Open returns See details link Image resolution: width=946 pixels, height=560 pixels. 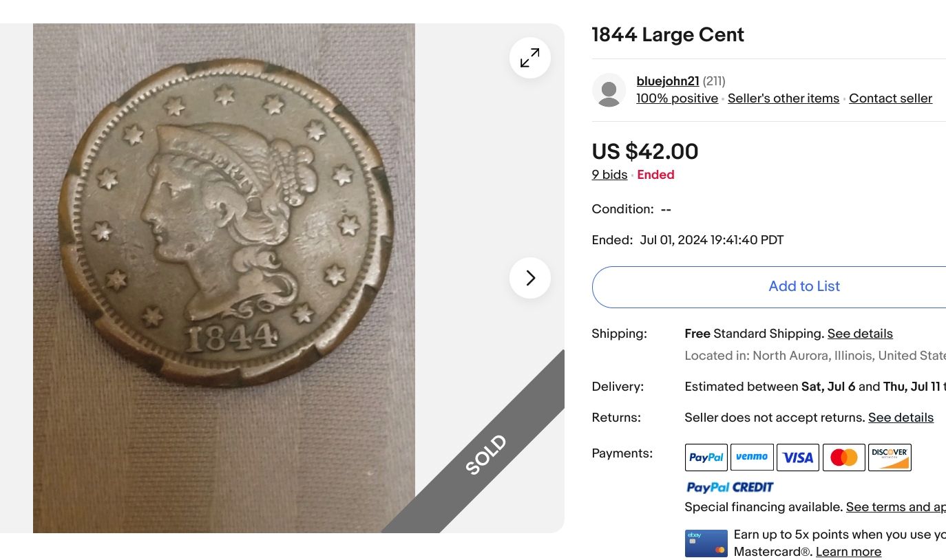pyautogui.click(x=901, y=418)
